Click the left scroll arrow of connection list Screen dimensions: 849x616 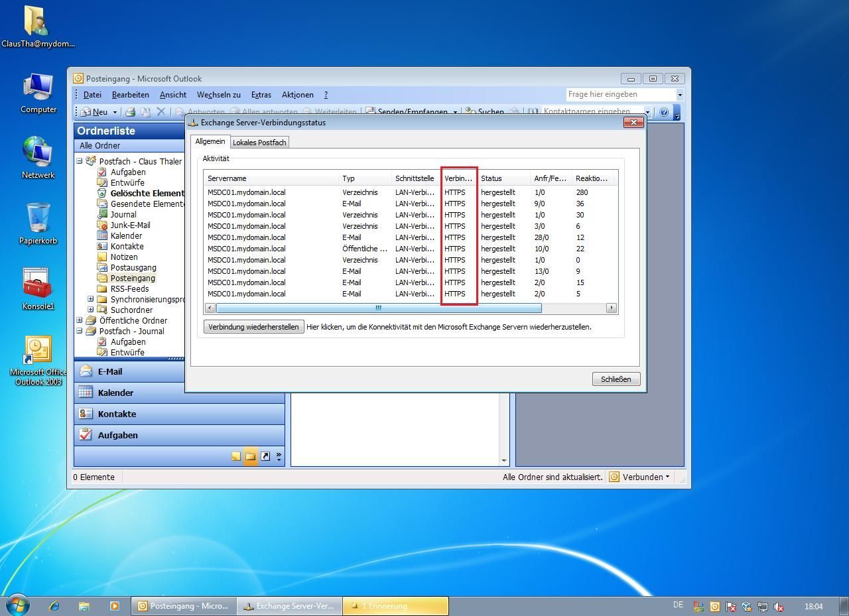pyautogui.click(x=210, y=308)
